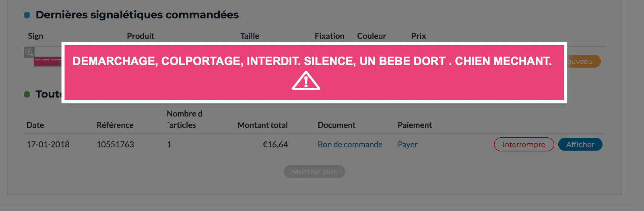This screenshot has width=644, height=211.
Task: Click the warning triangle icon in the pink sign
Action: coord(306,81)
